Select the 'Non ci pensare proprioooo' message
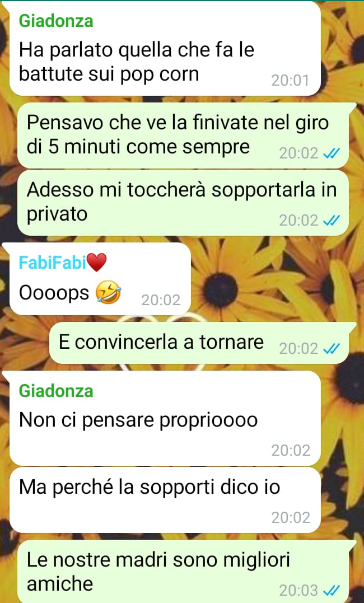The image size is (364, 603). click(x=165, y=418)
